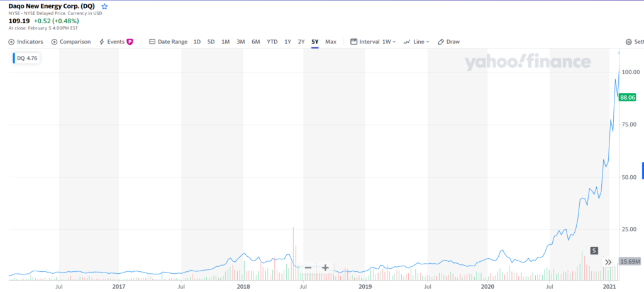
Task: Click the 88.06 green price label
Action: (x=628, y=97)
